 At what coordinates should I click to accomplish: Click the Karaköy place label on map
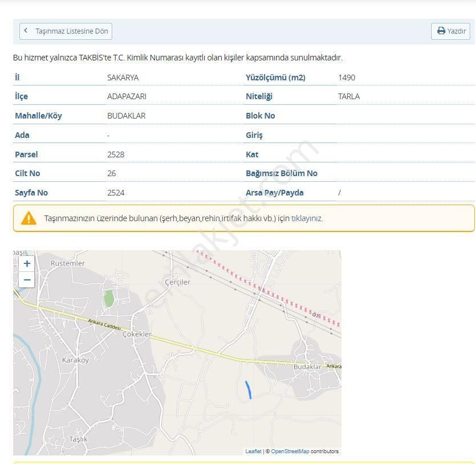pyautogui.click(x=75, y=360)
